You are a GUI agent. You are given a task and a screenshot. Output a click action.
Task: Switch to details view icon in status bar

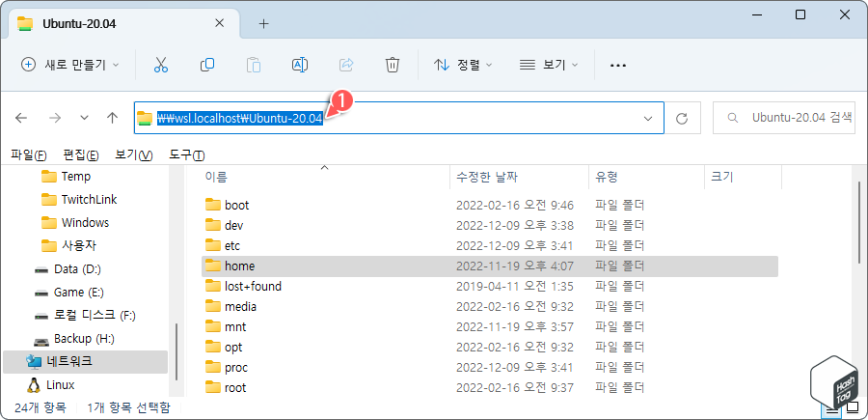pos(831,409)
